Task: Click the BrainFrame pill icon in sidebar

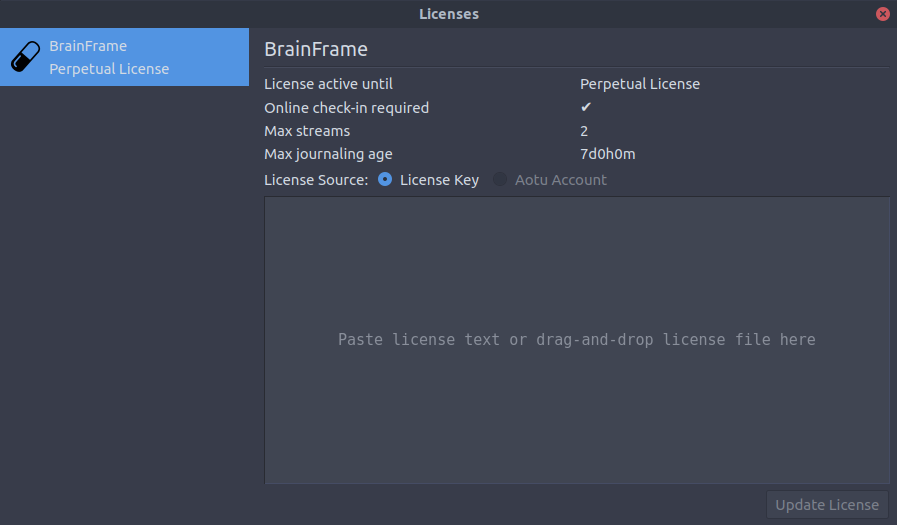Action: point(25,57)
